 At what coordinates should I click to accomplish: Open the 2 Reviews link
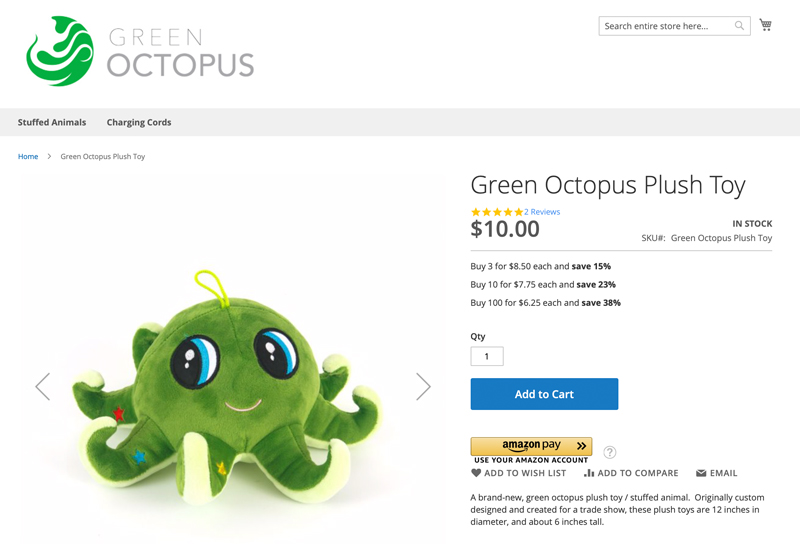coord(542,212)
